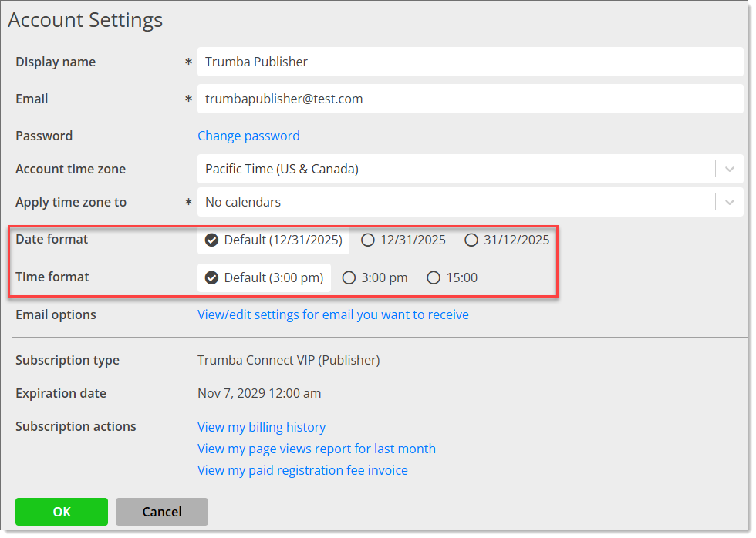Open the page views report for last month
This screenshot has width=756, height=538.
[x=317, y=449]
